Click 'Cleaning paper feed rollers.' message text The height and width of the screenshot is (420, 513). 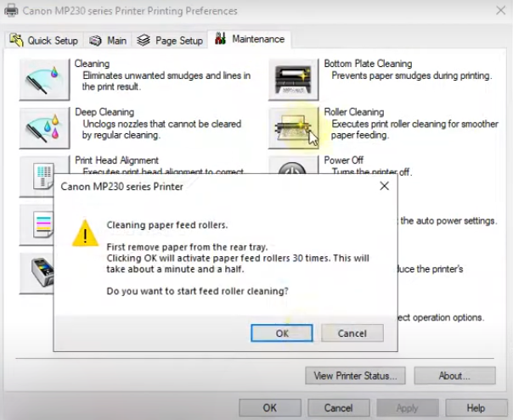pos(167,225)
